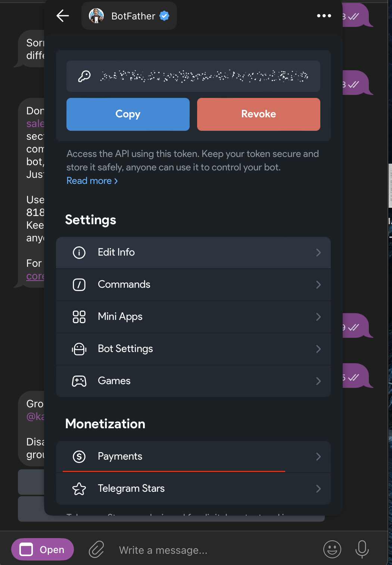Click the Games controller icon
This screenshot has height=565, width=392.
pyautogui.click(x=79, y=381)
